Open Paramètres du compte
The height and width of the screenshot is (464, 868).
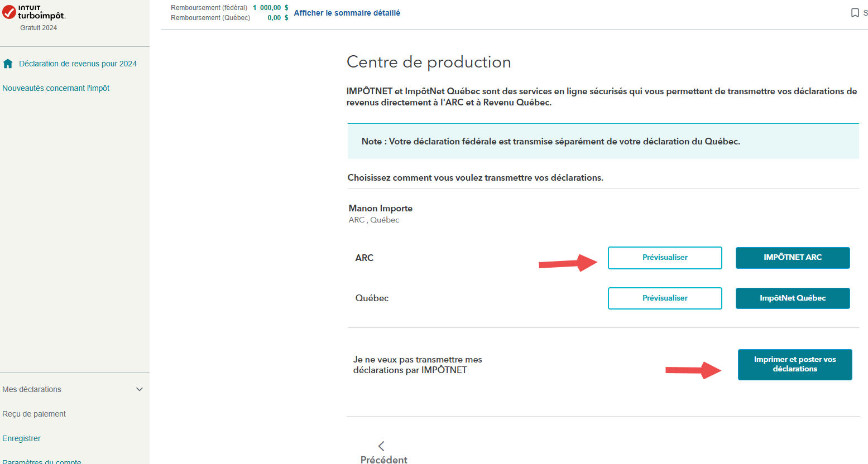[x=42, y=461]
